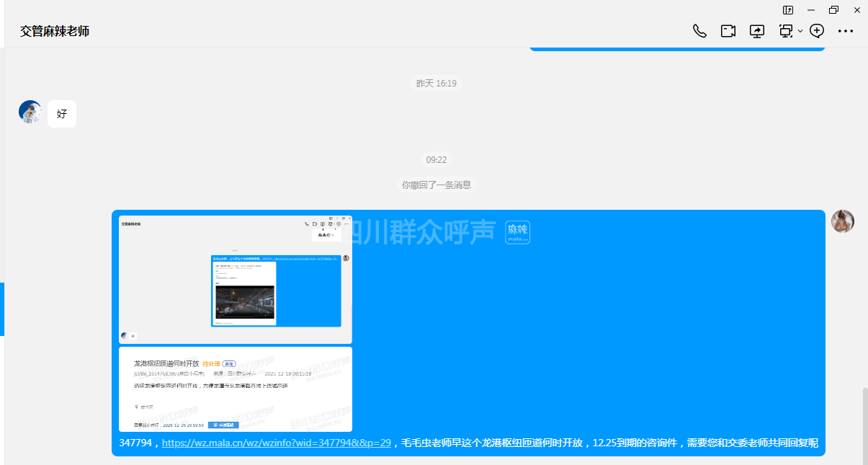868x465 pixels.
Task: Start a video call from the toolbar
Action: pos(728,31)
